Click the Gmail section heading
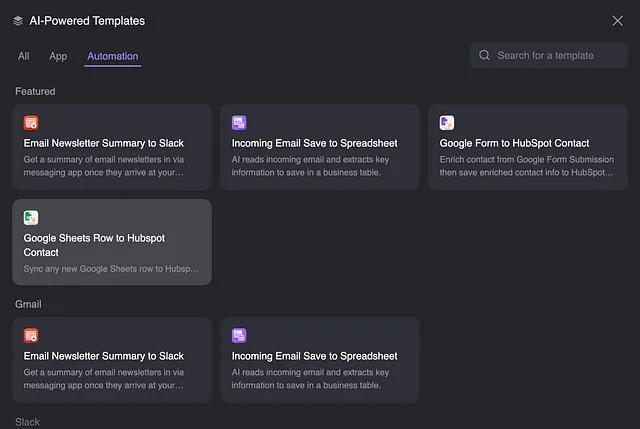The height and width of the screenshot is (429, 640). coord(28,304)
